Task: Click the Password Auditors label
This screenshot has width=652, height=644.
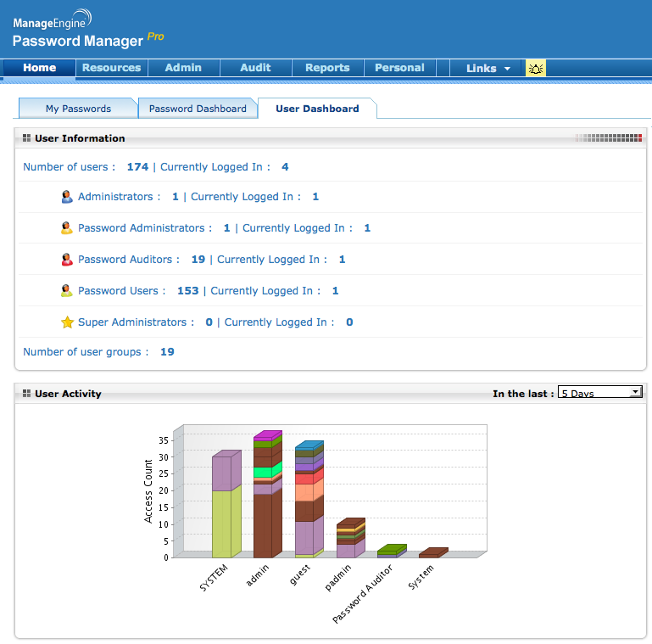Action: 129,259
